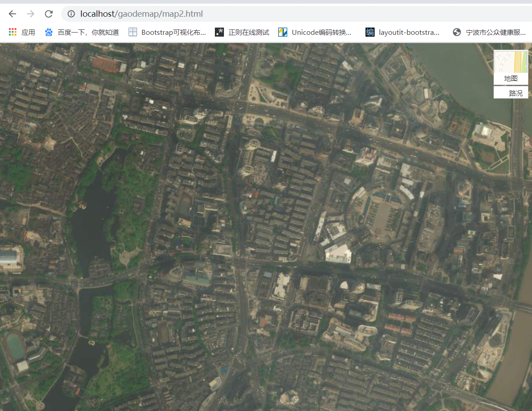
Task: Go back with the browser back arrow
Action: tap(13, 14)
